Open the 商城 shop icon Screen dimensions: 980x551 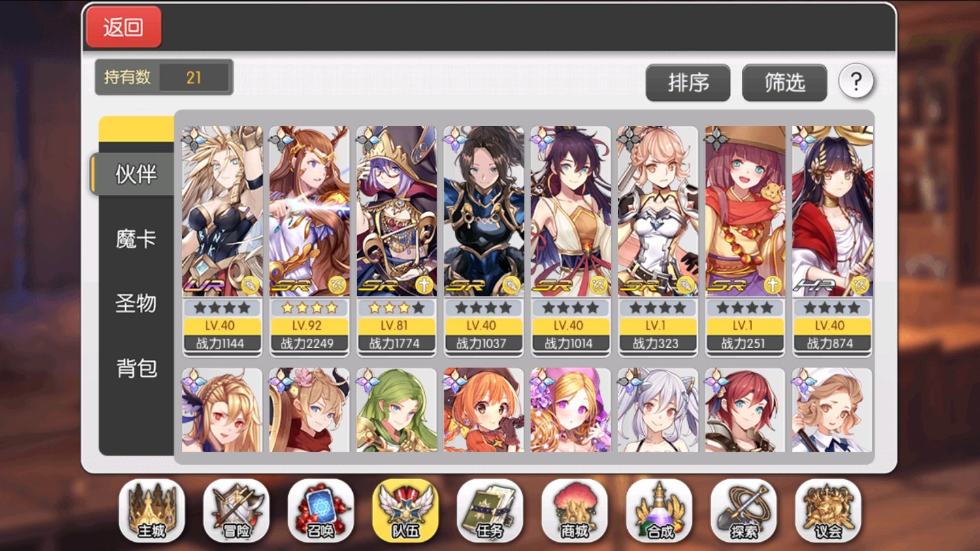[574, 511]
